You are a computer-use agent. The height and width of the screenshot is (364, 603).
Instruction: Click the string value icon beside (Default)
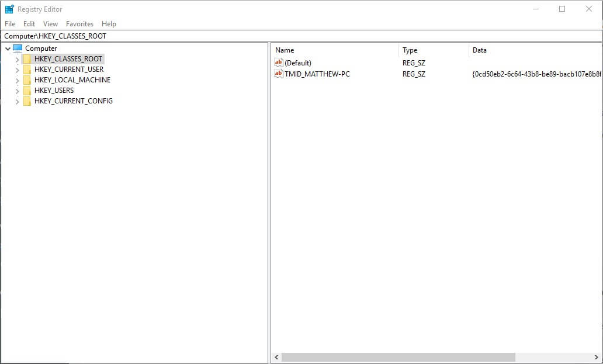279,63
